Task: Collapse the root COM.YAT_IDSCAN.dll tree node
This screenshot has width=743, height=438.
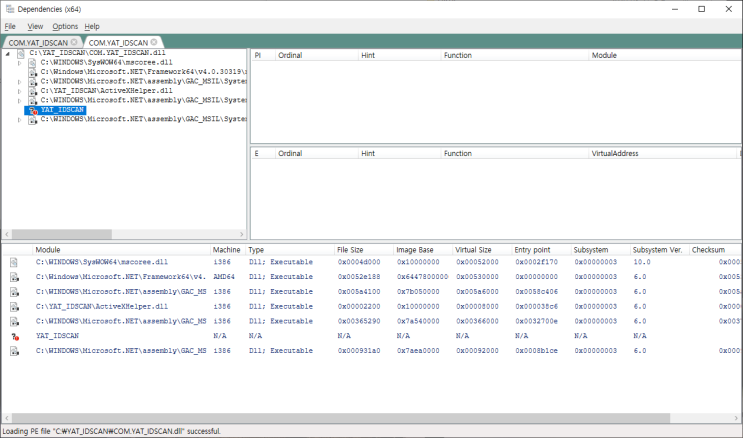Action: pyautogui.click(x=8, y=54)
